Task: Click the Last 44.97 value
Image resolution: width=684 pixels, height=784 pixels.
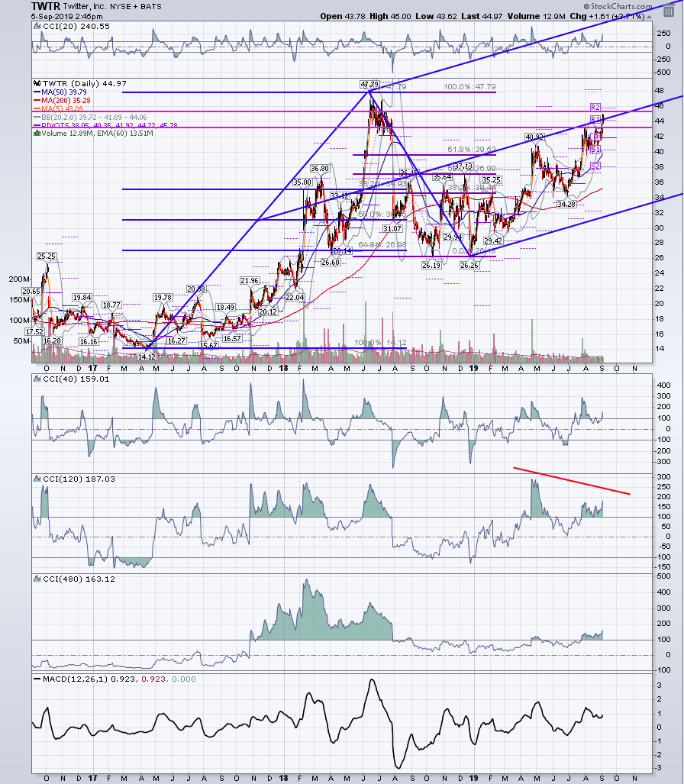Action: click(x=482, y=16)
